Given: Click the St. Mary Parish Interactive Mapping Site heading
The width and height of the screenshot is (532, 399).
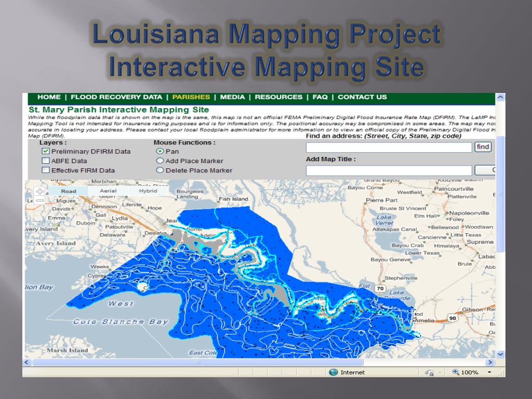Looking at the screenshot, I should click(x=119, y=110).
